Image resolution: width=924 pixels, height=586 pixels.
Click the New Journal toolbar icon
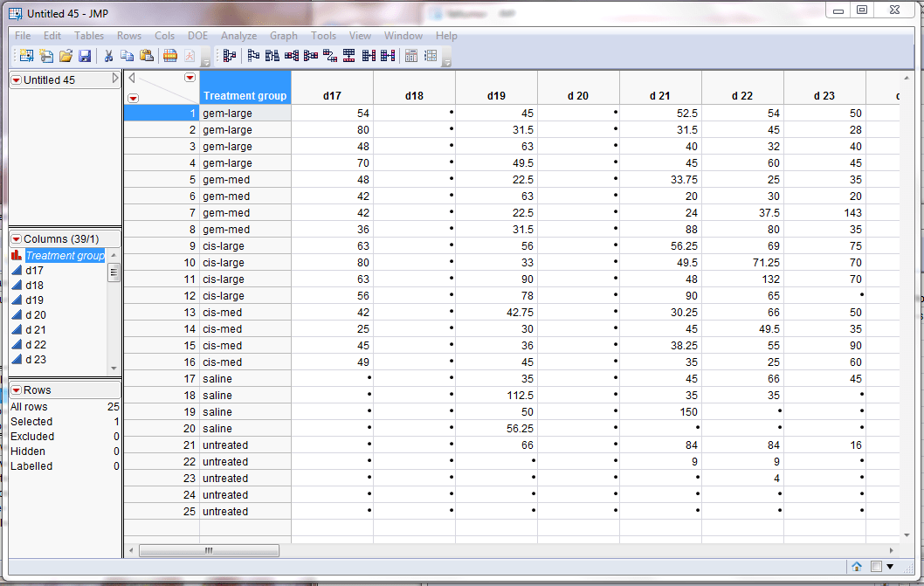coord(46,55)
